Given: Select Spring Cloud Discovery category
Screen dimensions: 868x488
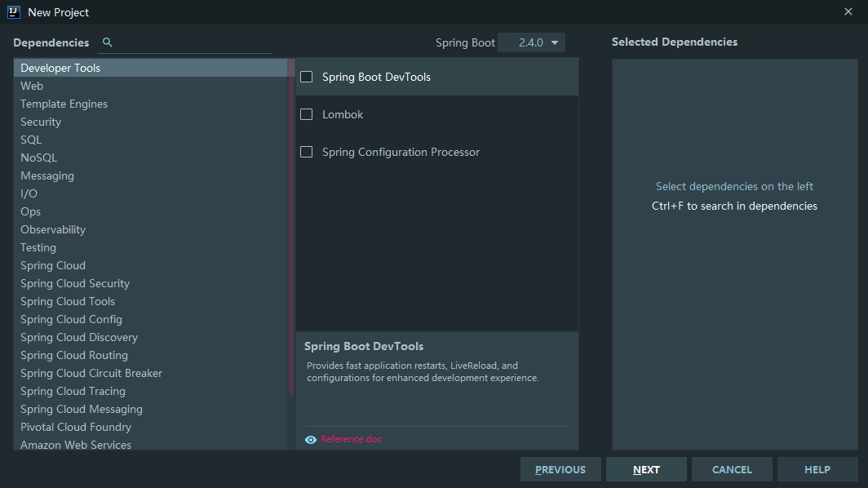Looking at the screenshot, I should click(x=151, y=337).
